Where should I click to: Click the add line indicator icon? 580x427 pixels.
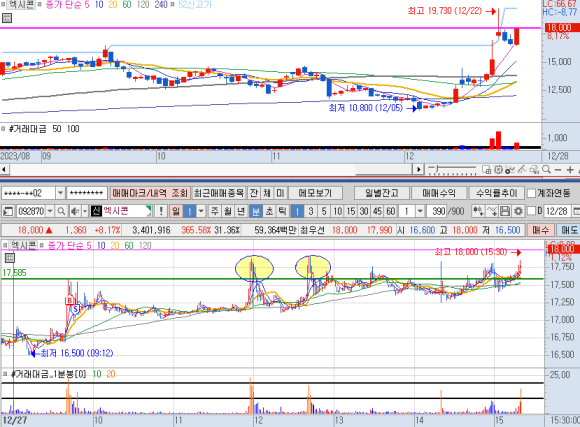(x=492, y=211)
